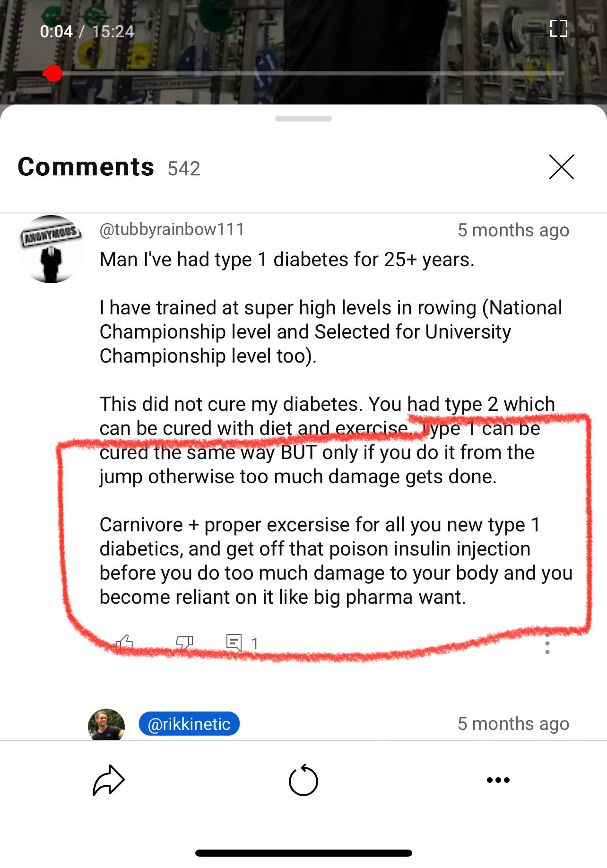
Task: Open the @rikkinetic channel tag
Action: pyautogui.click(x=189, y=724)
